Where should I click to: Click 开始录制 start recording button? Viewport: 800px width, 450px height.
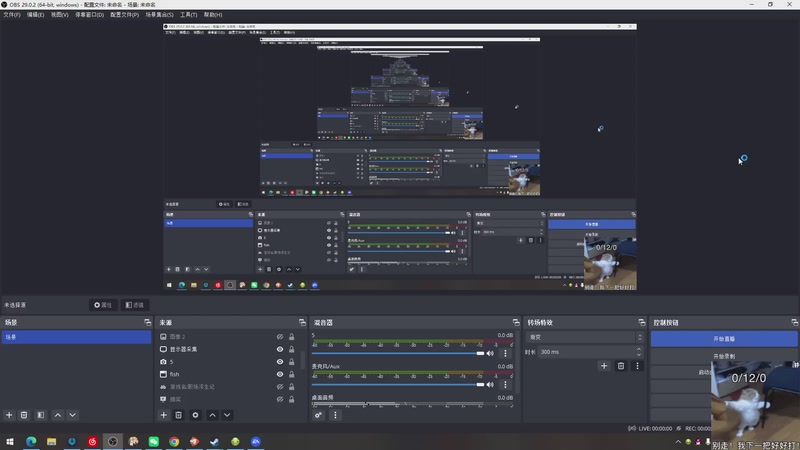724,356
